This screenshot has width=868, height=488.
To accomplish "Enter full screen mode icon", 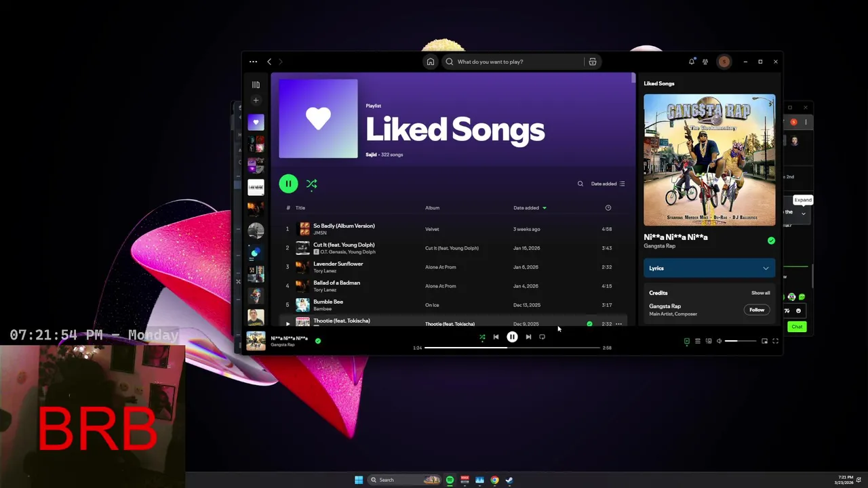I will click(x=775, y=341).
